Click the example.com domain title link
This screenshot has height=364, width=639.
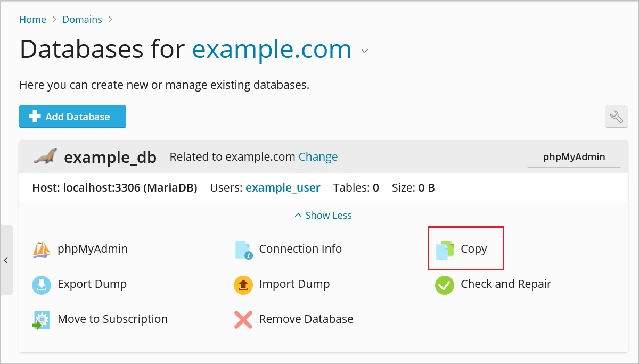click(x=272, y=49)
